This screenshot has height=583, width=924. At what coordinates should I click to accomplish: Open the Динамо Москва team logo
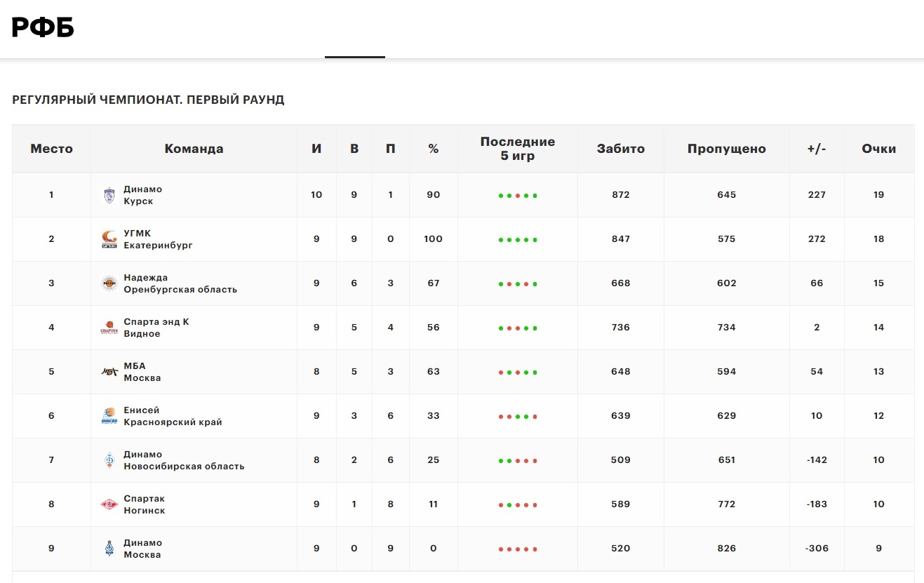click(109, 549)
